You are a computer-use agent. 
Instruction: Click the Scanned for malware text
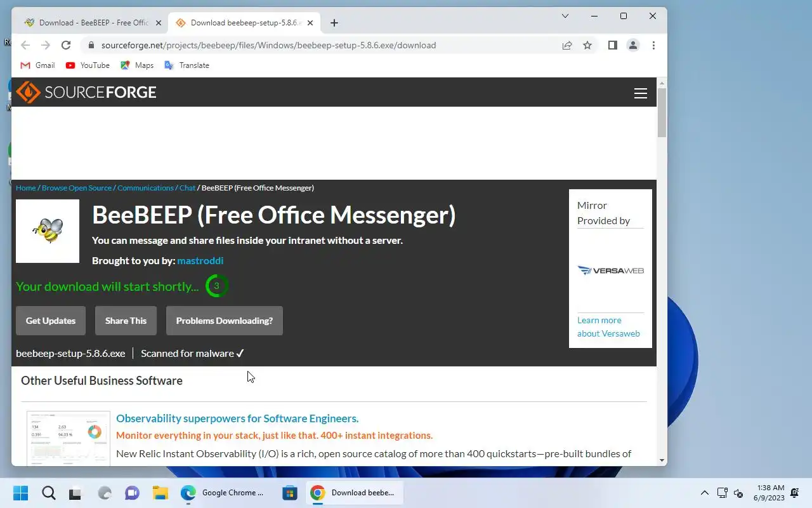[192, 353]
